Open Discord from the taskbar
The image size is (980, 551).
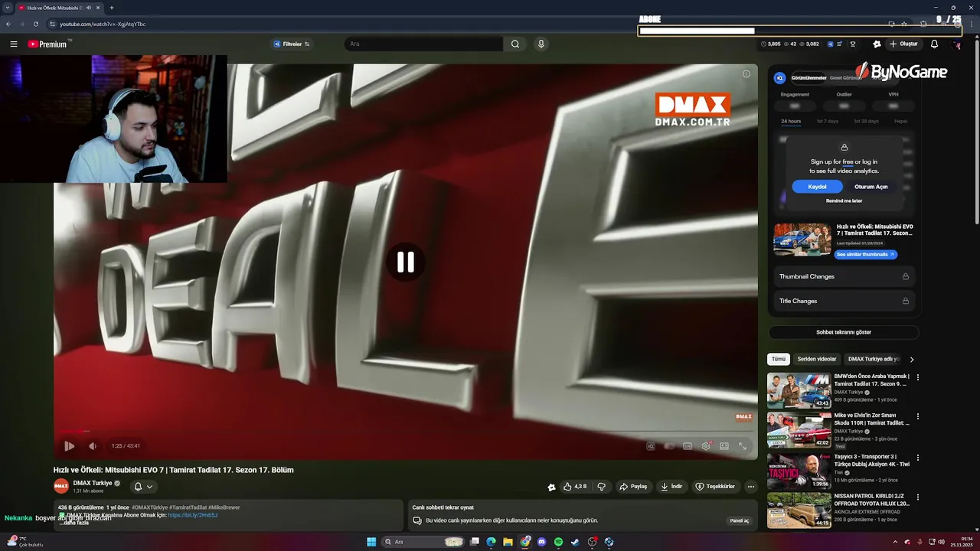coord(541,542)
